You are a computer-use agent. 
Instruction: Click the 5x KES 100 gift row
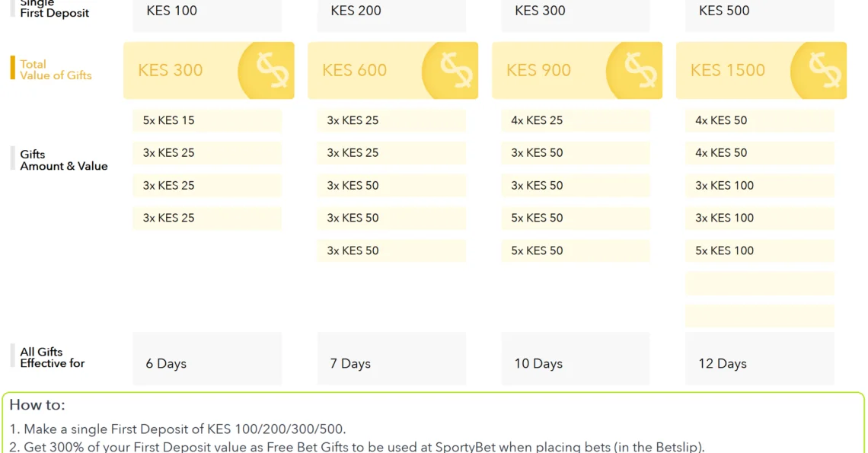[760, 251]
